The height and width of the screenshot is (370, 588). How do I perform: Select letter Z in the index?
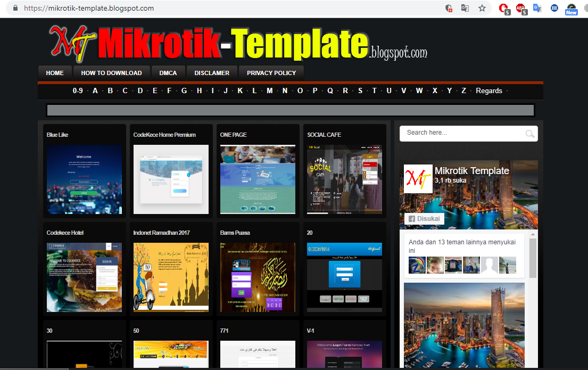click(x=464, y=91)
